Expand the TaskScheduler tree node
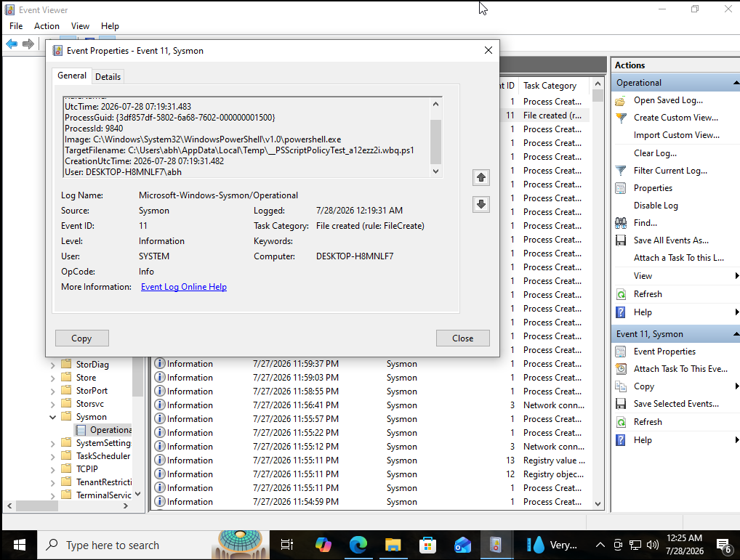 click(x=53, y=456)
